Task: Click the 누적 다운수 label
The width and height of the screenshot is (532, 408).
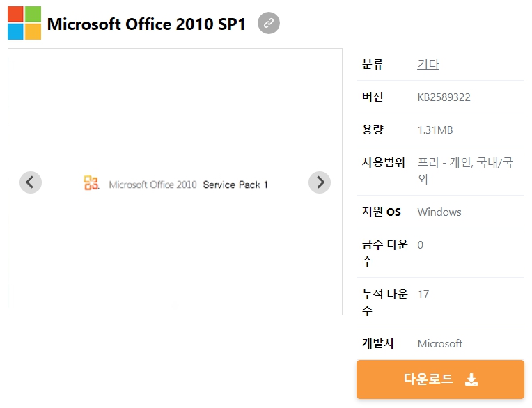Action: (384, 302)
